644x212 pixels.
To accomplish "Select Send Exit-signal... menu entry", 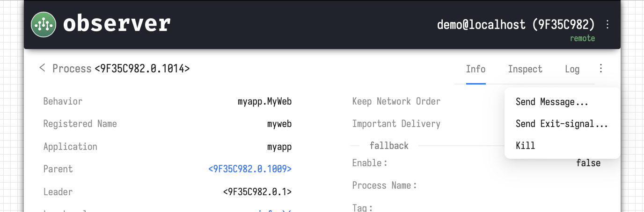I will (x=562, y=124).
